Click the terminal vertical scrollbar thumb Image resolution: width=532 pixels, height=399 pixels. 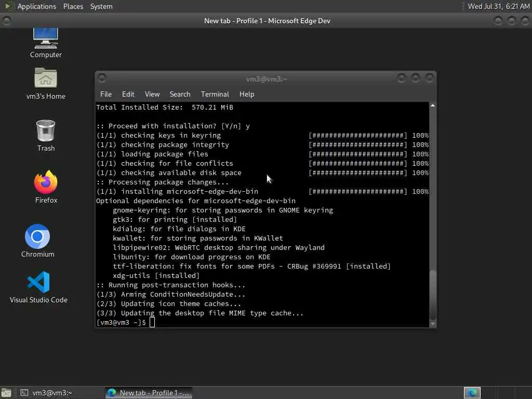tap(433, 295)
